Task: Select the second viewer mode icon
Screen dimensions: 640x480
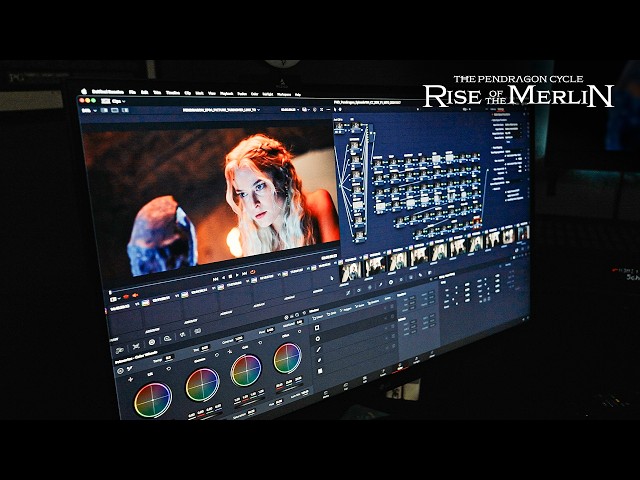Action: 115,110
